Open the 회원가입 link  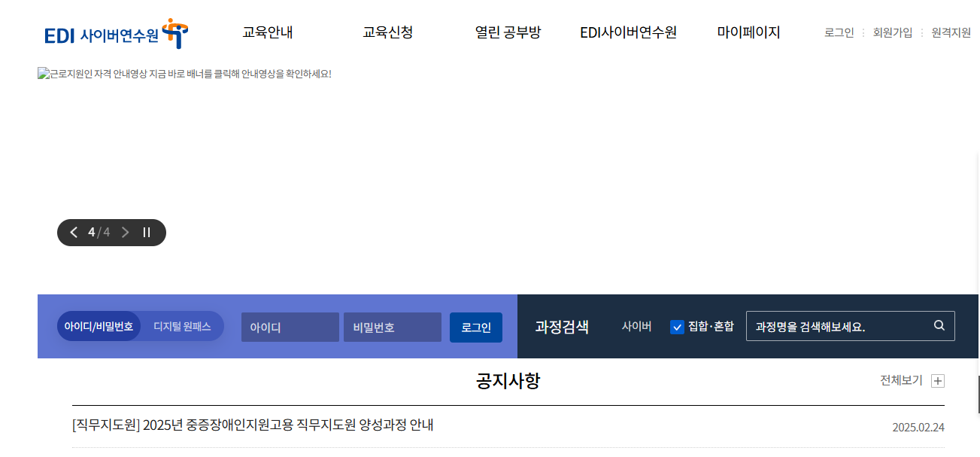click(892, 32)
